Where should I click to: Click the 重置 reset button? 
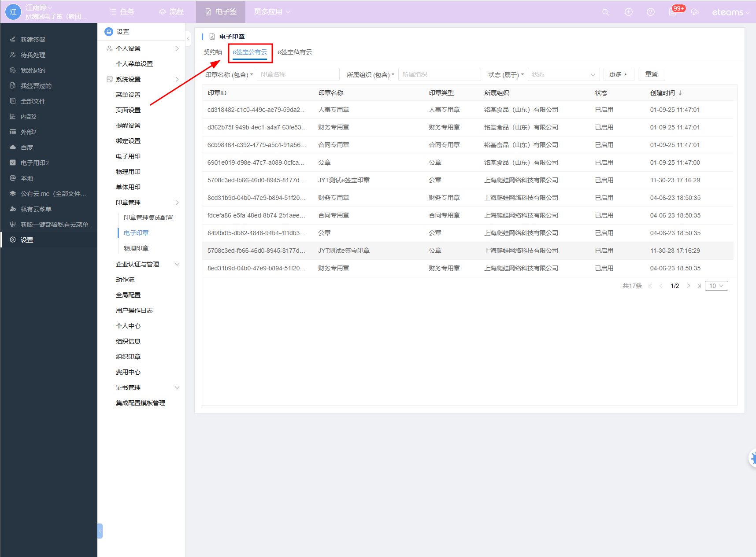tap(651, 74)
